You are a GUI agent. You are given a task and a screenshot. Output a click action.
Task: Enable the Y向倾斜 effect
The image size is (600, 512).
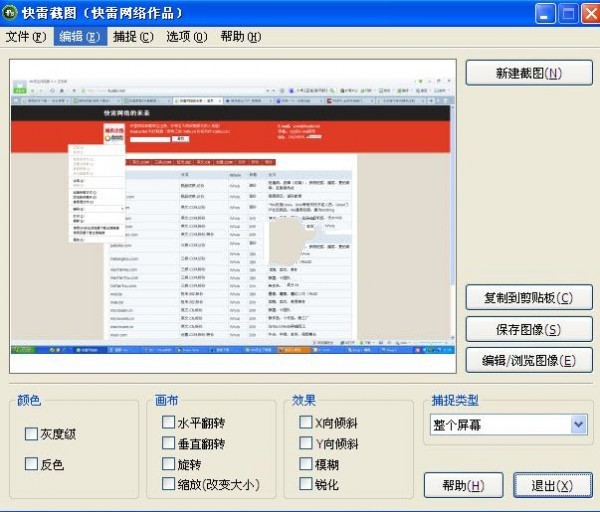point(305,443)
